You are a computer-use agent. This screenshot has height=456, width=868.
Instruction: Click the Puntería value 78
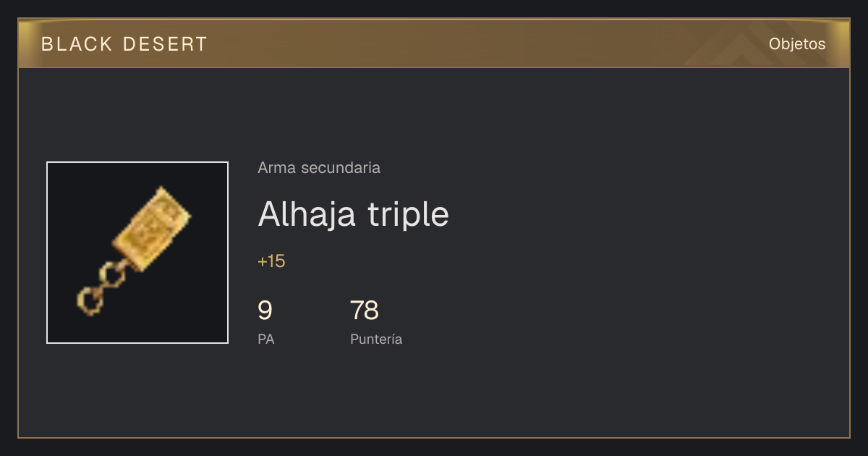coord(365,311)
